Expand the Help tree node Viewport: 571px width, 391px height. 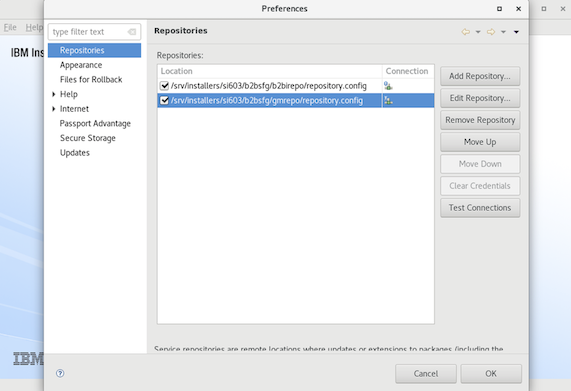(54, 94)
